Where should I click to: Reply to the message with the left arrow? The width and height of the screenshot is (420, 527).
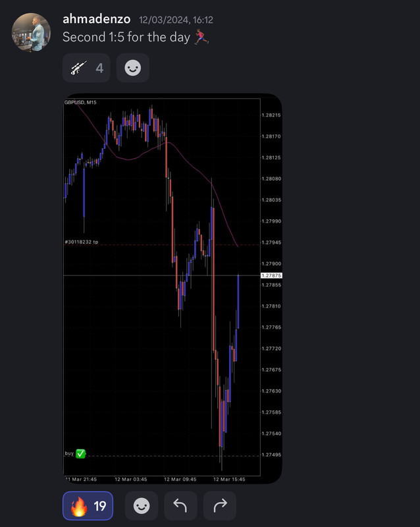coord(180,505)
